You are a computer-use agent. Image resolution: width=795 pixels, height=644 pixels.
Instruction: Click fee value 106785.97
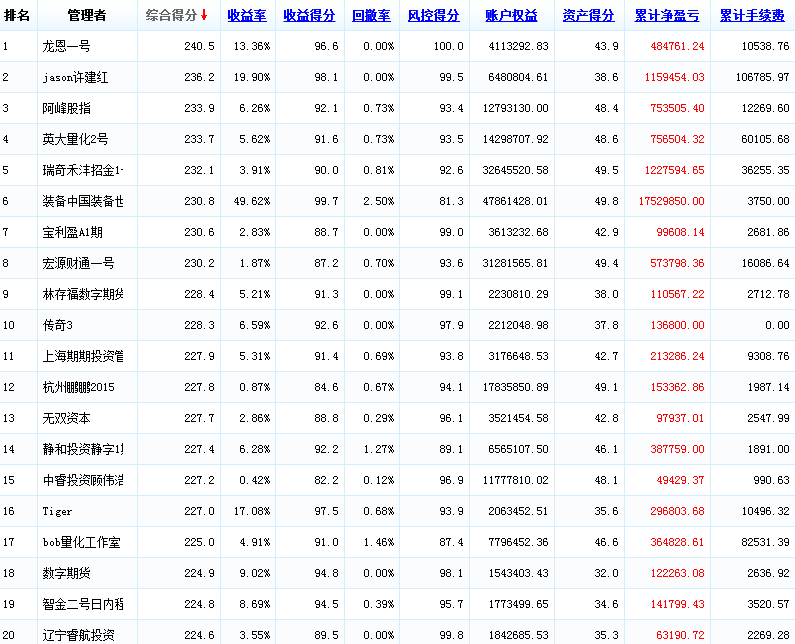click(763, 77)
